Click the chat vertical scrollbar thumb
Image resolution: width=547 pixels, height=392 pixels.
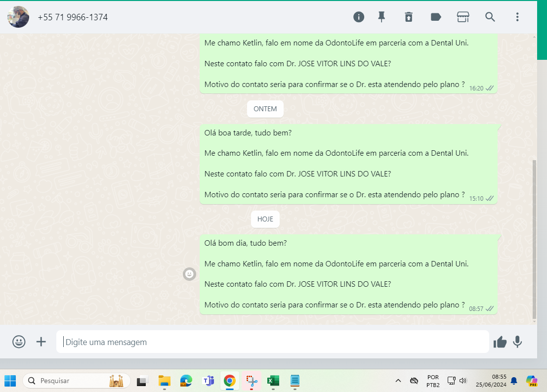[534, 239]
